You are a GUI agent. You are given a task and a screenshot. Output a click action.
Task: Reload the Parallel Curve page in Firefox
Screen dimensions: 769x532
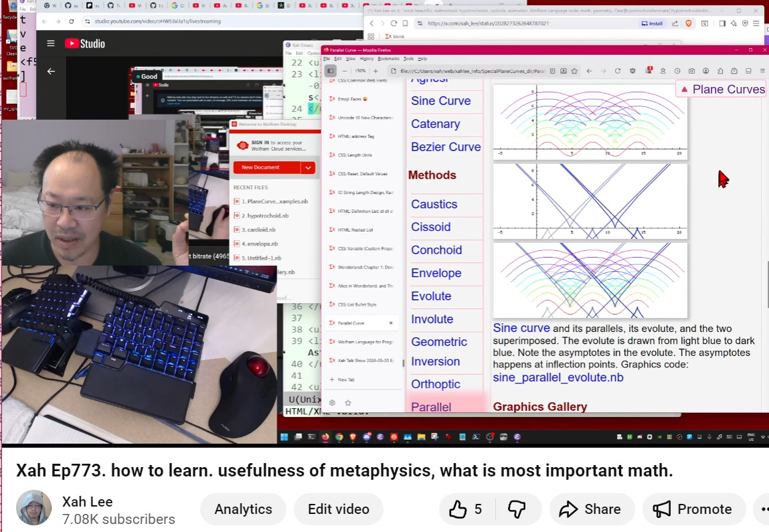617,71
